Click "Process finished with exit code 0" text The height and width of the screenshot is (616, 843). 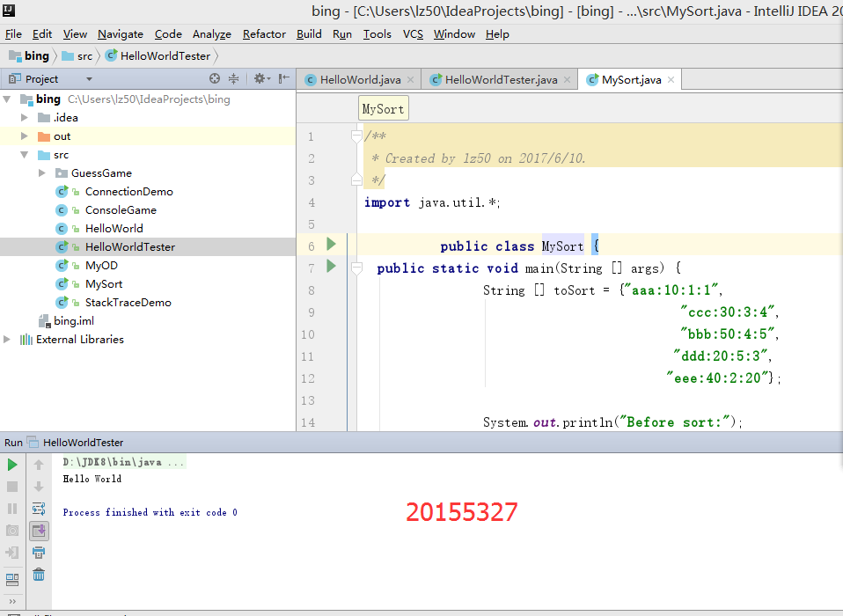150,512
